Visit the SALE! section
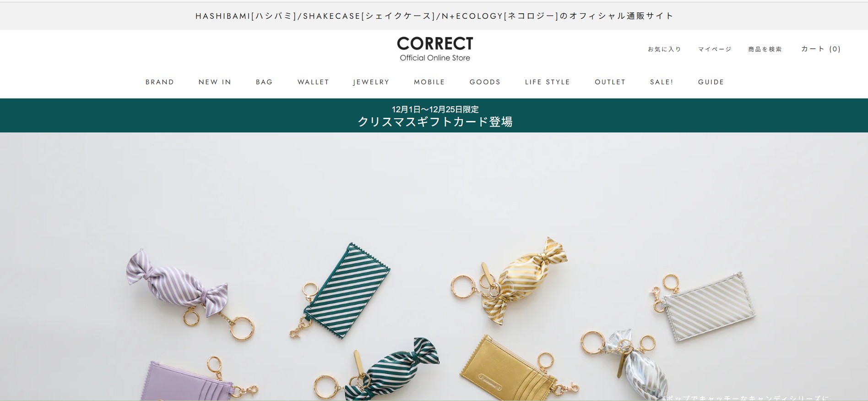 click(662, 82)
